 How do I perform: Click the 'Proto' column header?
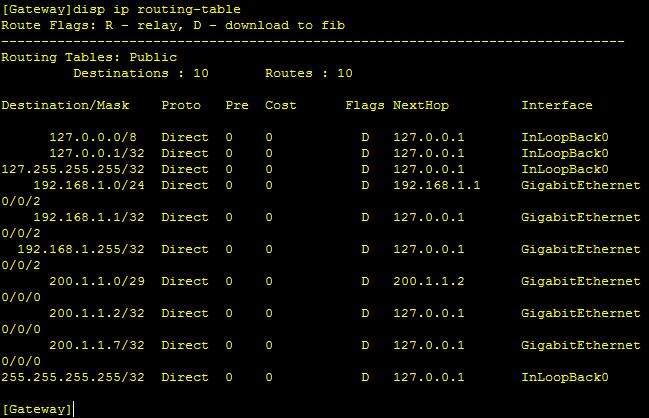click(x=181, y=105)
